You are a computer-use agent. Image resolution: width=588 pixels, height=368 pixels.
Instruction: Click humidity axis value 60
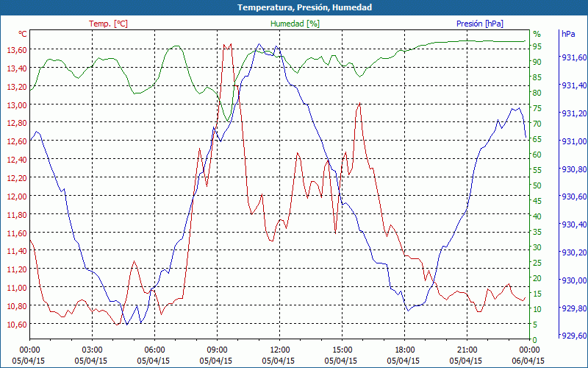[537, 155]
